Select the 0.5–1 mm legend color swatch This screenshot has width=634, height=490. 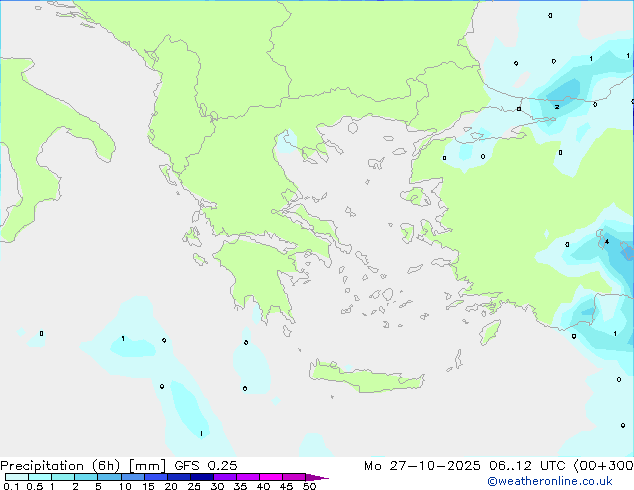[40, 477]
